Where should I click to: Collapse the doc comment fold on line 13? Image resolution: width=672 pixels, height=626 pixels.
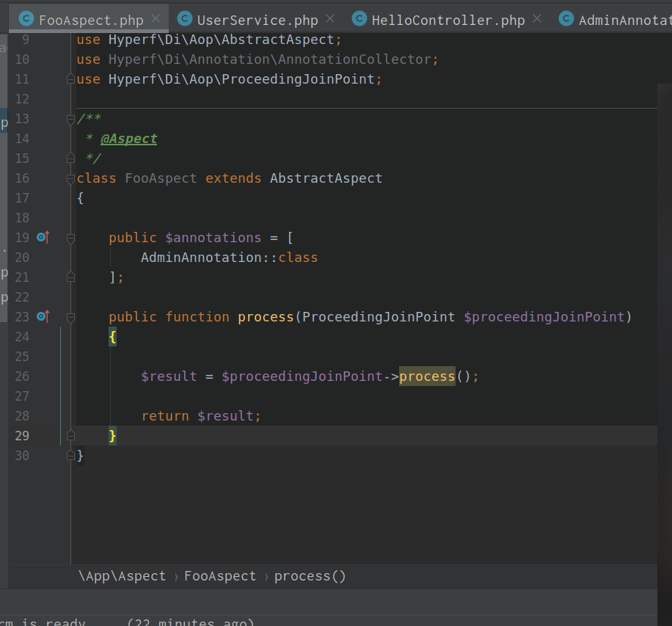pos(70,117)
